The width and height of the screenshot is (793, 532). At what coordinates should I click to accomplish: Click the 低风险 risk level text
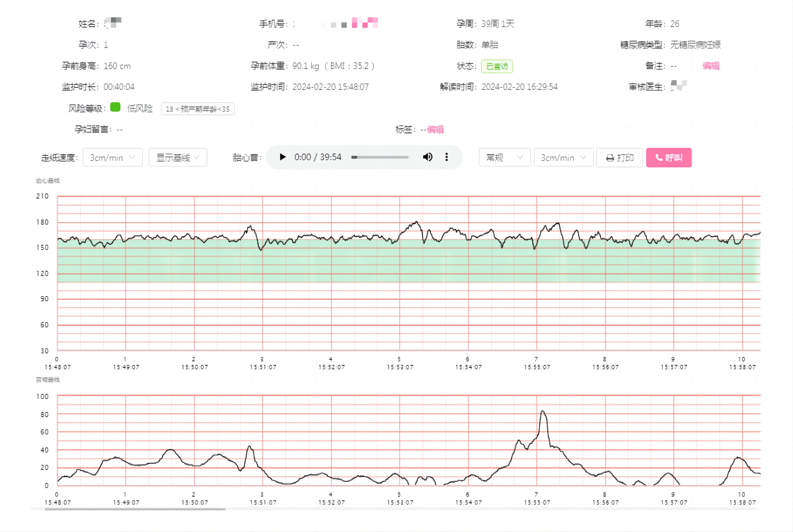[140, 109]
